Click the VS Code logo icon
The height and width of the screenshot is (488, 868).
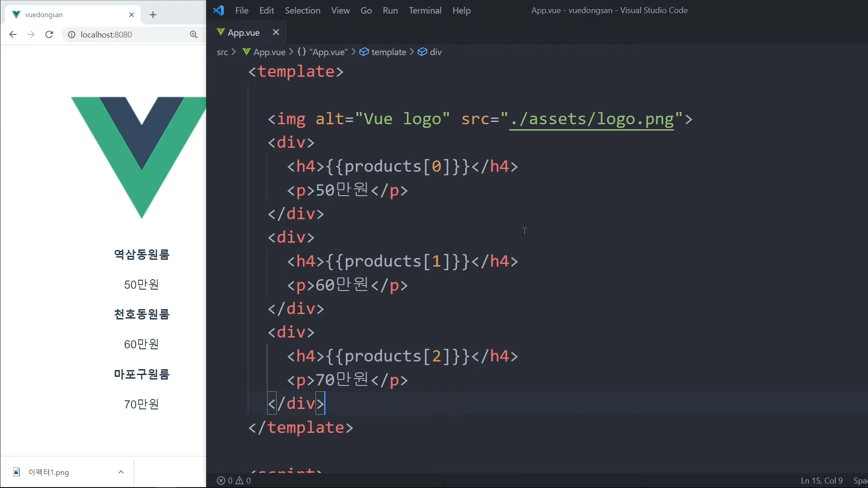coord(219,10)
